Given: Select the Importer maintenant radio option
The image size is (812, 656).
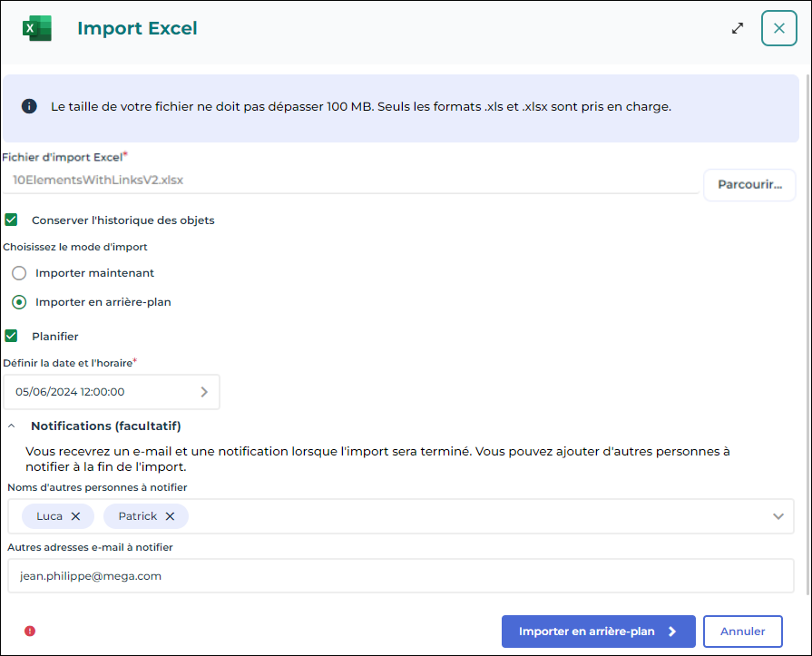Looking at the screenshot, I should [x=19, y=273].
